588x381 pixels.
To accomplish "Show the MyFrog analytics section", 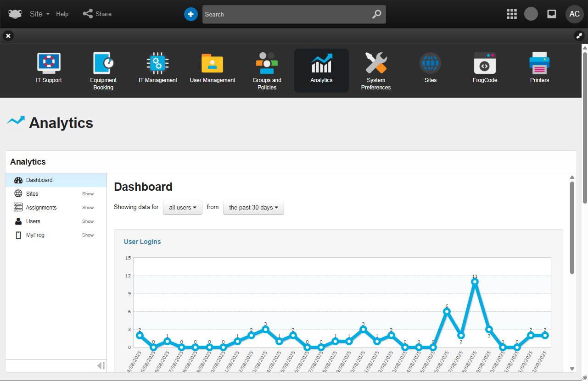I will pyautogui.click(x=88, y=235).
